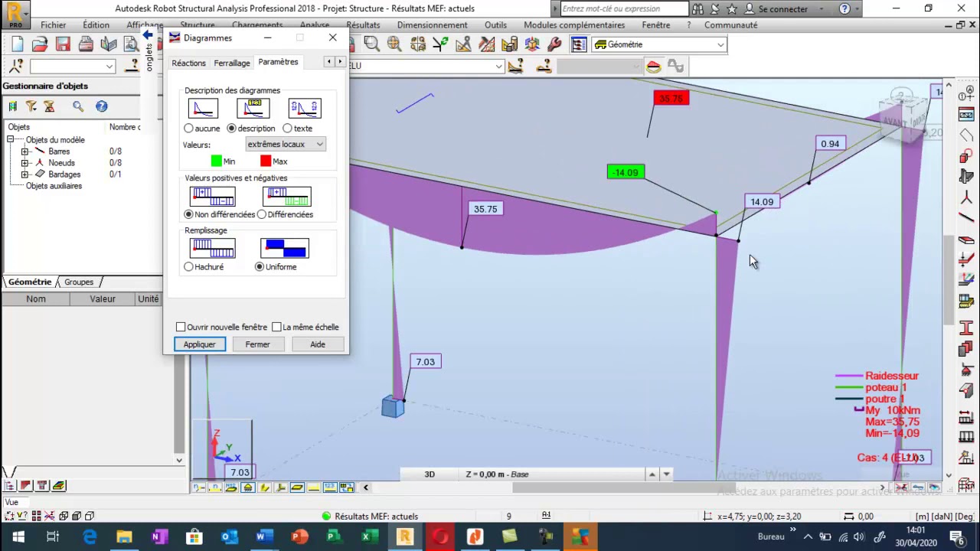Image resolution: width=980 pixels, height=551 pixels.
Task: Click the hatched fill pattern thumbnail
Action: point(213,248)
